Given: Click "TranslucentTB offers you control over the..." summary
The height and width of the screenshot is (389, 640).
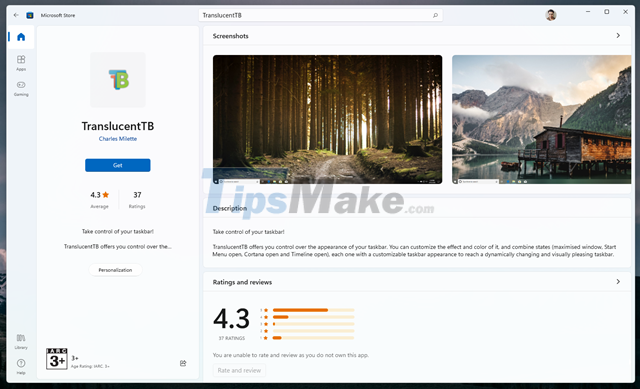Looking at the screenshot, I should 118,247.
